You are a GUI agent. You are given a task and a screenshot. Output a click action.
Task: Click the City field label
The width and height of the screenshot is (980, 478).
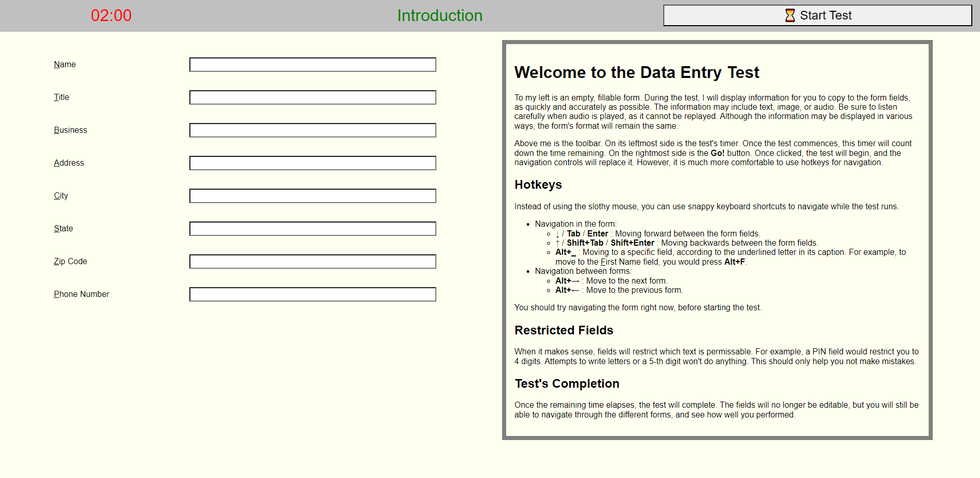coord(61,195)
